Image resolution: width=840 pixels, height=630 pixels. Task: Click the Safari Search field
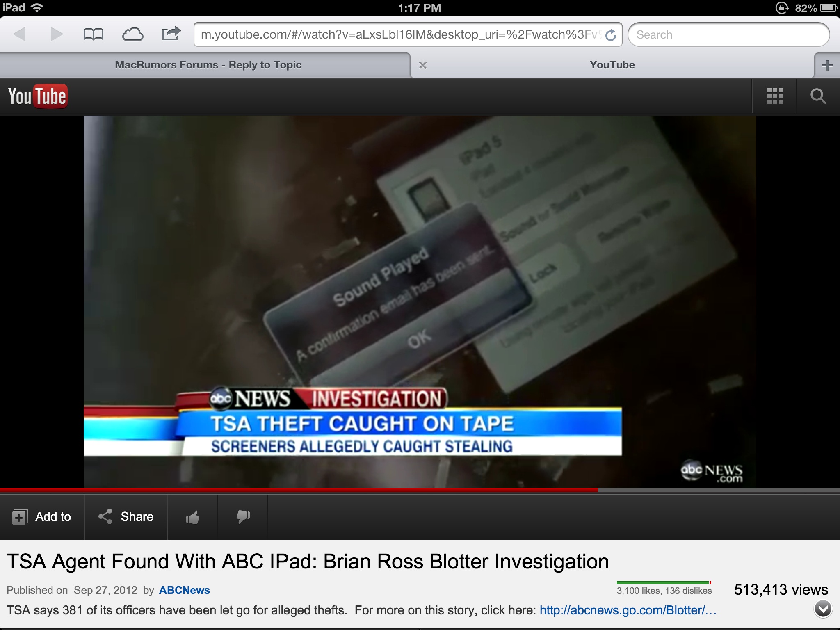pyautogui.click(x=728, y=34)
